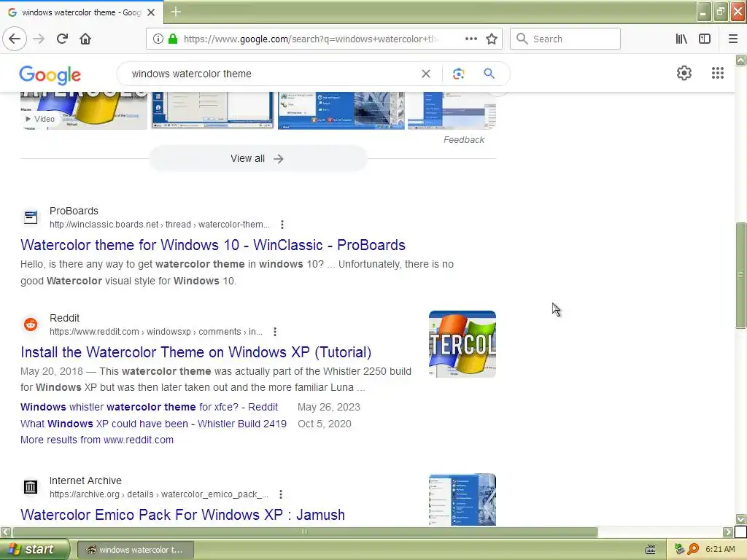Click More results from www.reddit.com
Image resolution: width=747 pixels, height=560 pixels.
97,440
